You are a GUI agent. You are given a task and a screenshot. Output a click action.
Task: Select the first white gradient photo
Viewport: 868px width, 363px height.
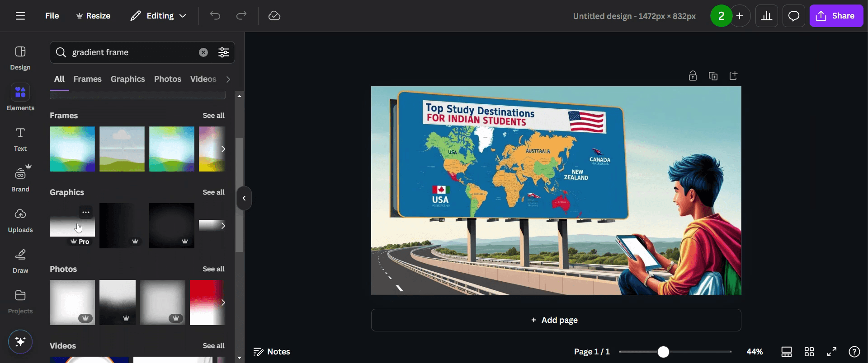click(x=72, y=302)
